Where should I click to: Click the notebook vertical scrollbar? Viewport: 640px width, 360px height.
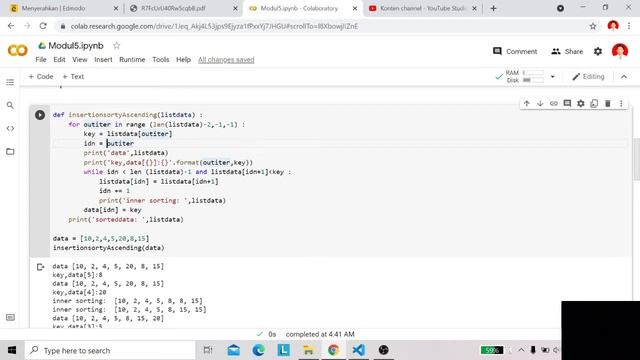click(x=636, y=159)
